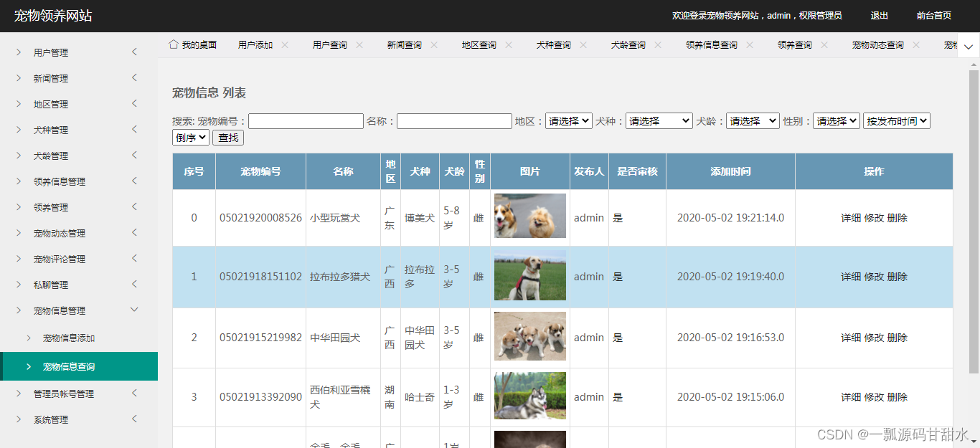Click the 拉布拉多猎犬 photo thumbnail
980x448 pixels.
530,275
